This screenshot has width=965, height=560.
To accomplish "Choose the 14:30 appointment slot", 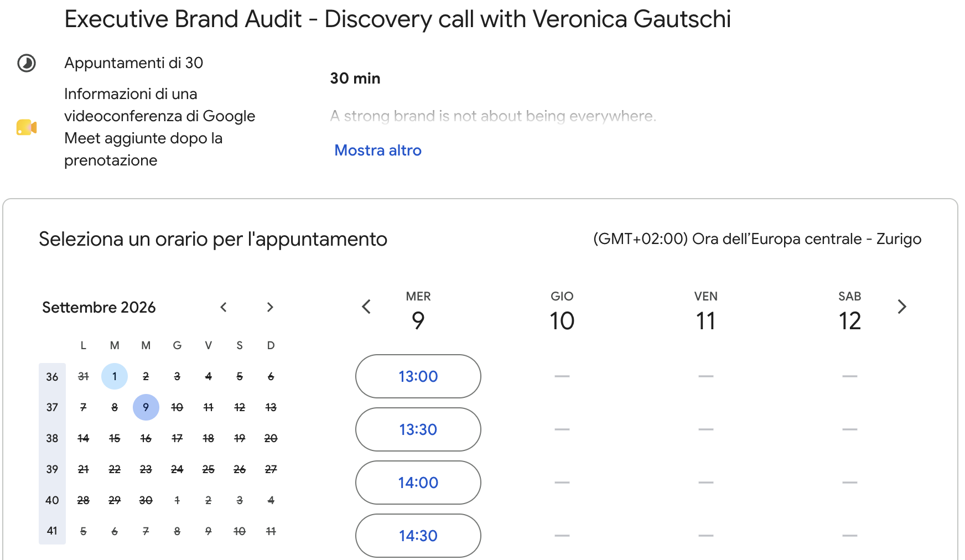I will click(418, 536).
